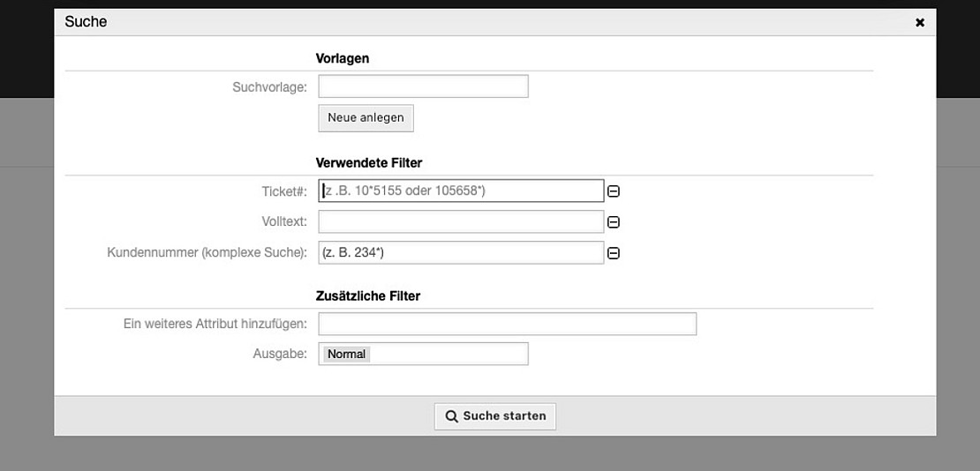Remove the Ticket# filter with minus icon
980x471 pixels.
click(614, 191)
